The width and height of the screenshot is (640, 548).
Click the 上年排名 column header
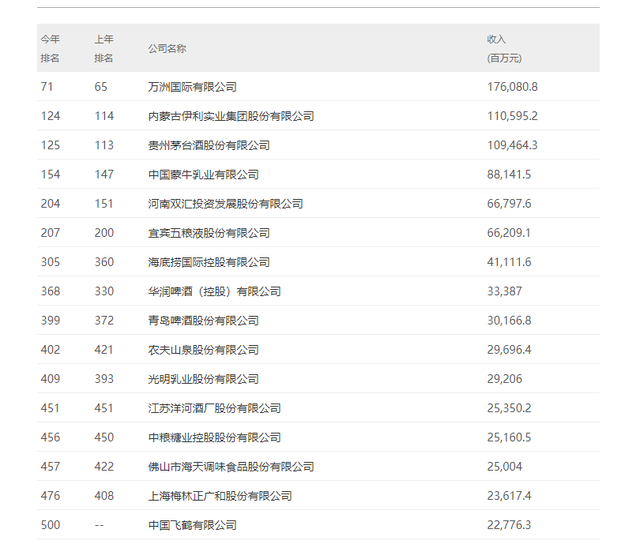point(104,49)
